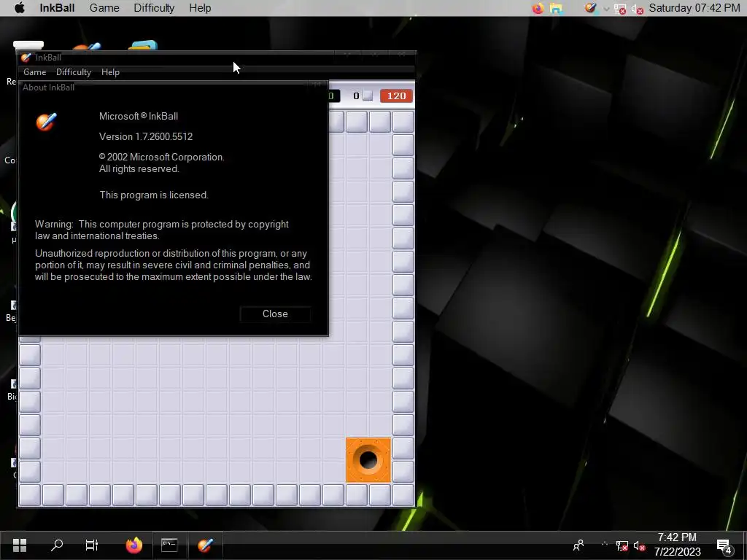747x560 pixels.
Task: Click the InkBall taskbar icon
Action: point(205,545)
